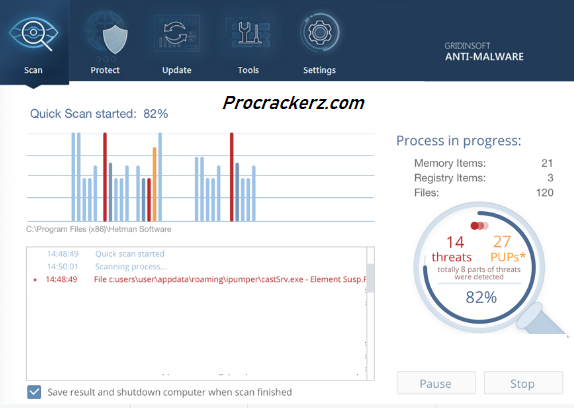
Task: Click the Hetman Software scan path text
Action: (98, 229)
